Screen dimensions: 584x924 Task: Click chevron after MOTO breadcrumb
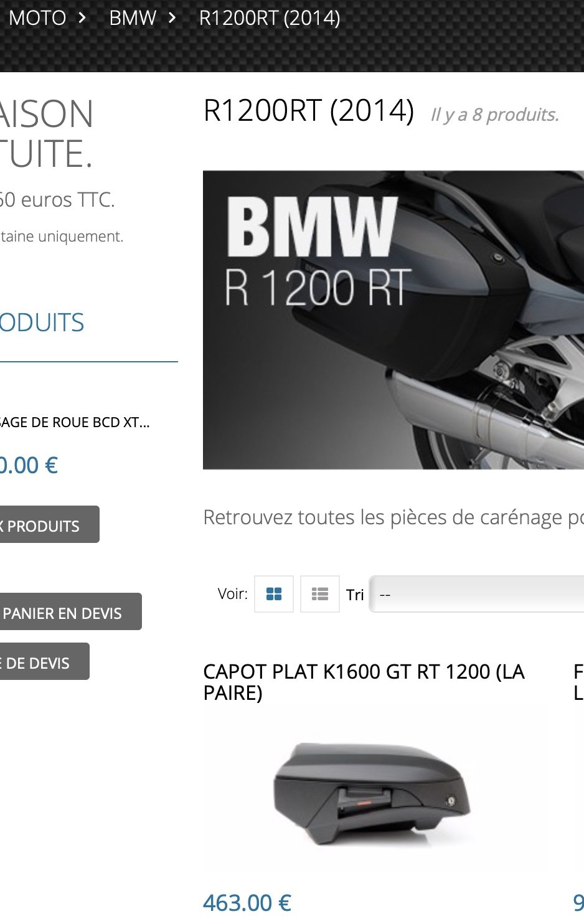click(x=82, y=18)
